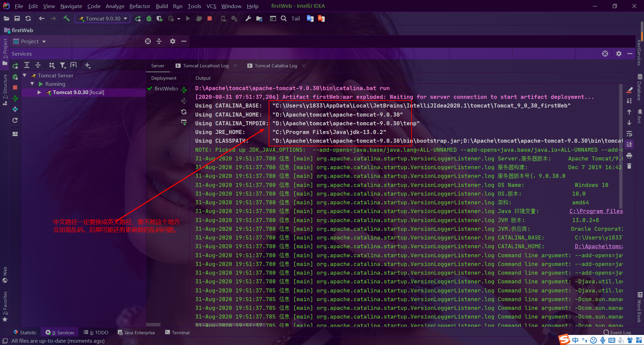The width and height of the screenshot is (644, 345).
Task: Open the filter funnel in Services toolbar
Action: coord(63,65)
